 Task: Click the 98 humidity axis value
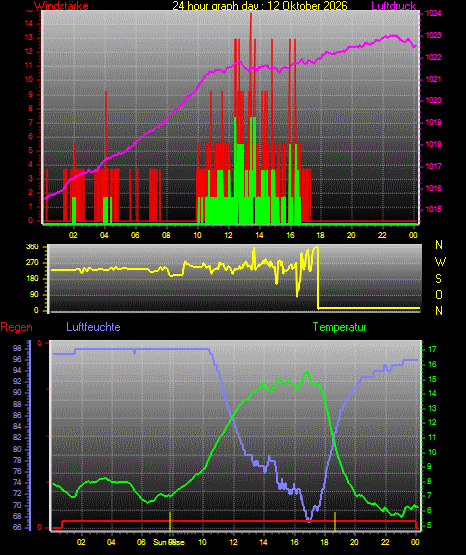tap(17, 349)
